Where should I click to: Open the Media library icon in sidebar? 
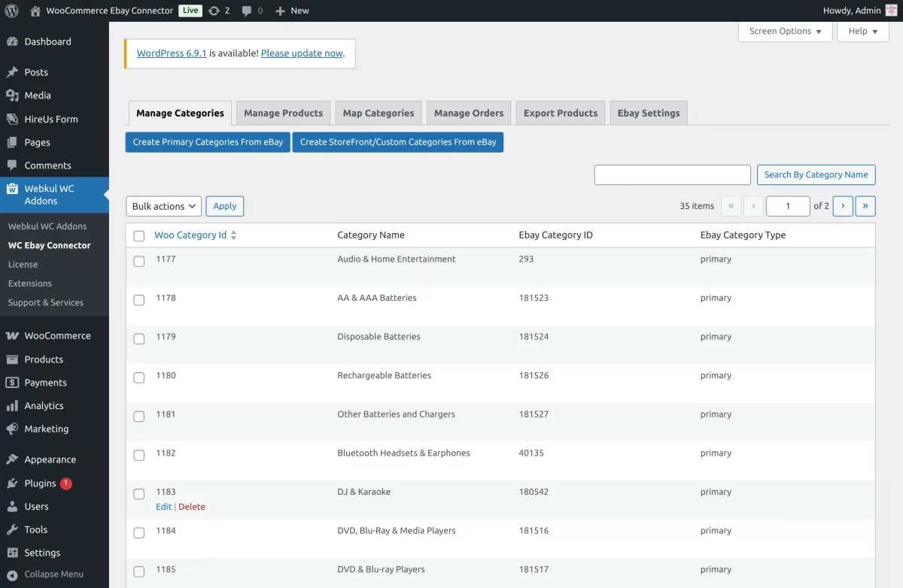tap(12, 95)
